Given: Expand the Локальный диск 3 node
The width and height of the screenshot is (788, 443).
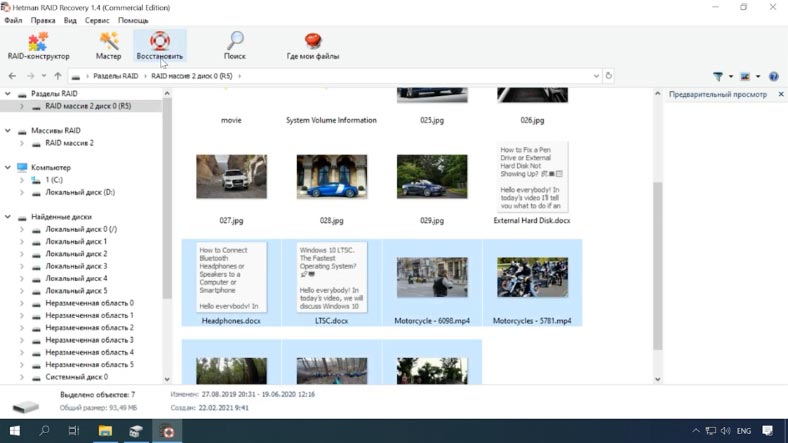Looking at the screenshot, I should pyautogui.click(x=23, y=266).
